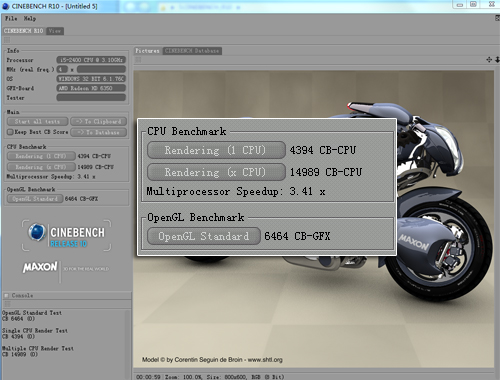Enable the Keep Best CB Score checkbox
The width and height of the screenshot is (500, 380).
(x=10, y=132)
